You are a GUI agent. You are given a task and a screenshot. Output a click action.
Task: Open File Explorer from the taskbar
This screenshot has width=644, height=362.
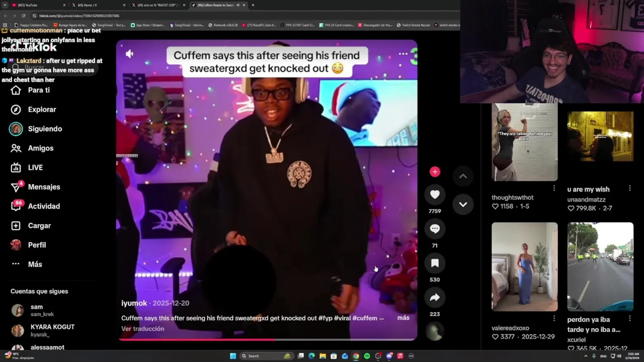click(x=323, y=356)
